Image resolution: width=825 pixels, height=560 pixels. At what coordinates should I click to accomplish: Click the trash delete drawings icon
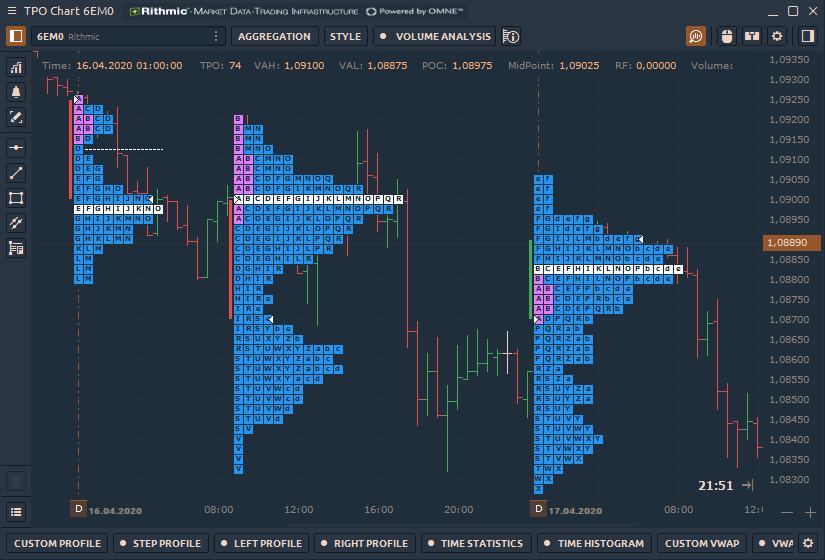(16, 481)
